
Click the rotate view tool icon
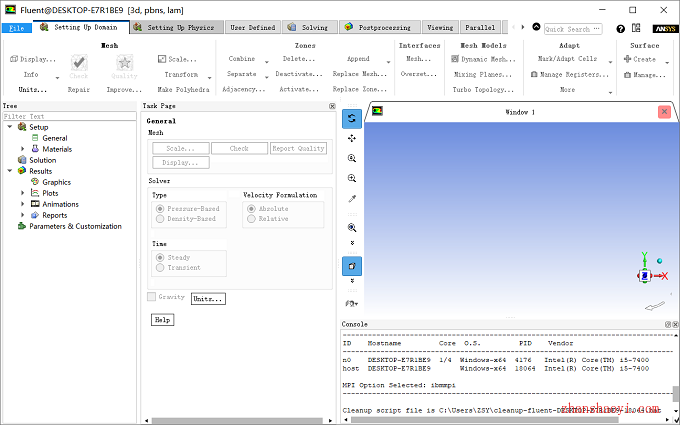352,118
